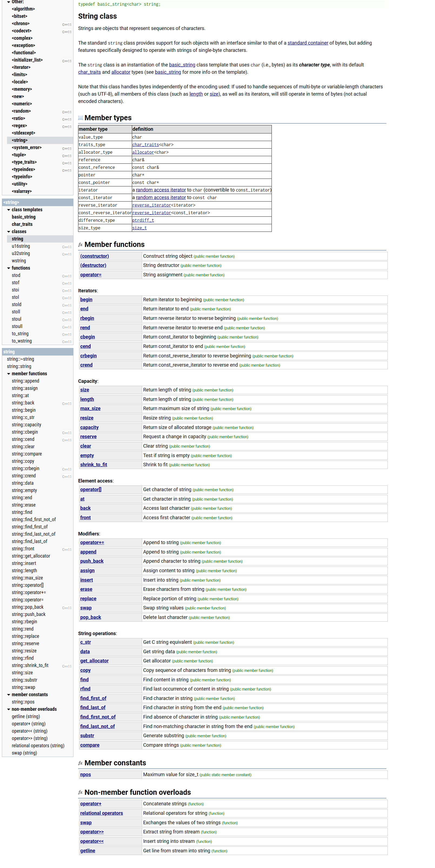Open the to_string function entry
This screenshot has width=435, height=868.
click(x=20, y=334)
